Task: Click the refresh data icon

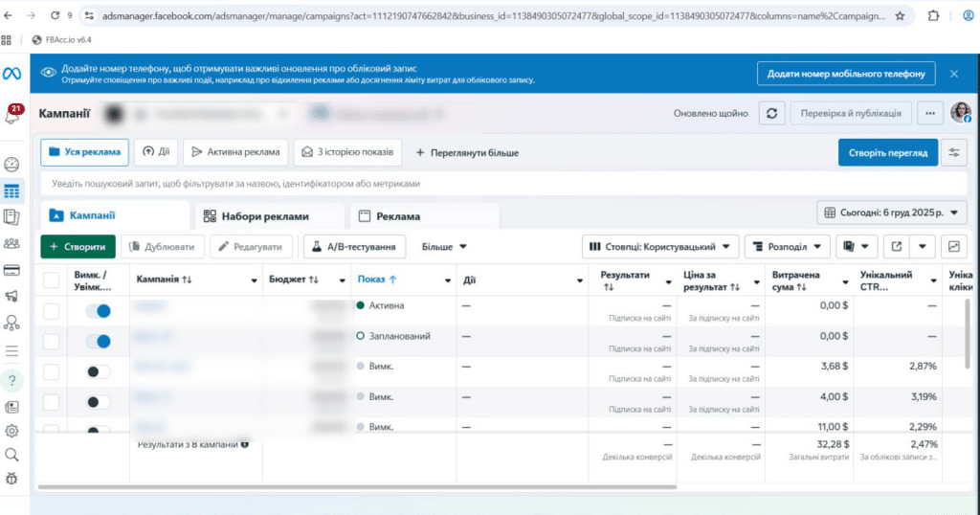Action: (x=772, y=113)
